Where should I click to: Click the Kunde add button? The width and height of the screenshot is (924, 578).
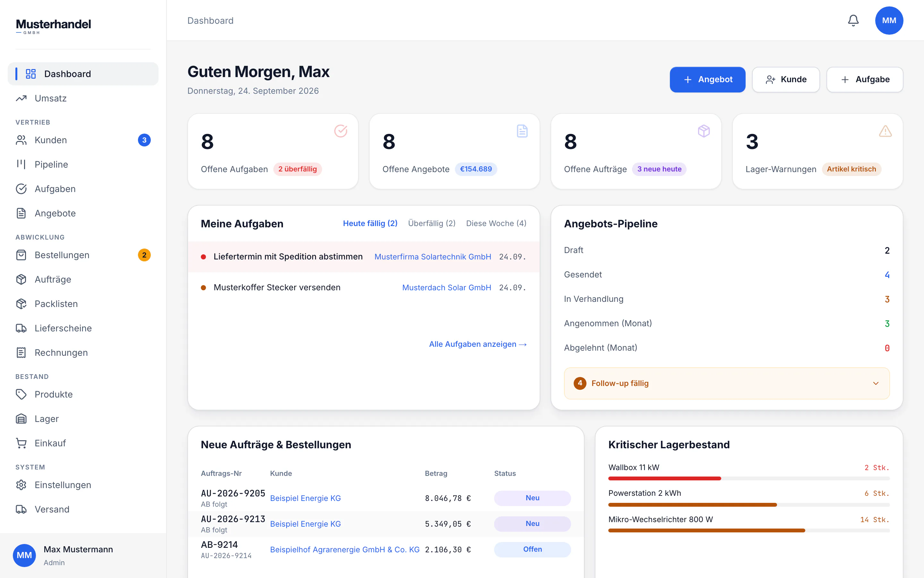pos(786,80)
